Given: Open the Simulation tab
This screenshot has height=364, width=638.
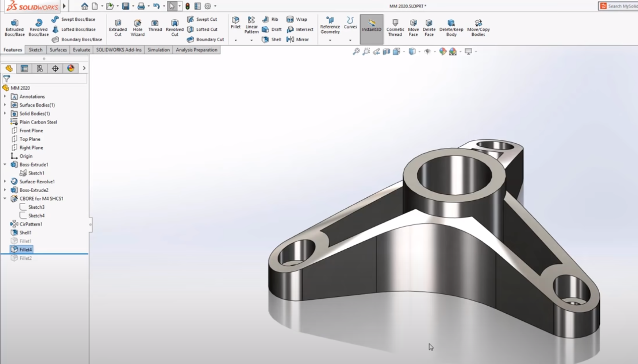Looking at the screenshot, I should [158, 50].
